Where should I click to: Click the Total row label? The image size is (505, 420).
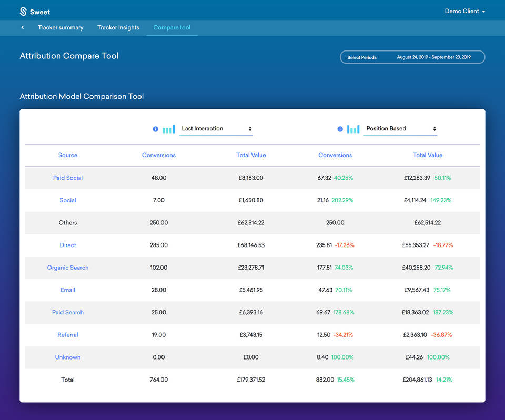[x=68, y=380]
